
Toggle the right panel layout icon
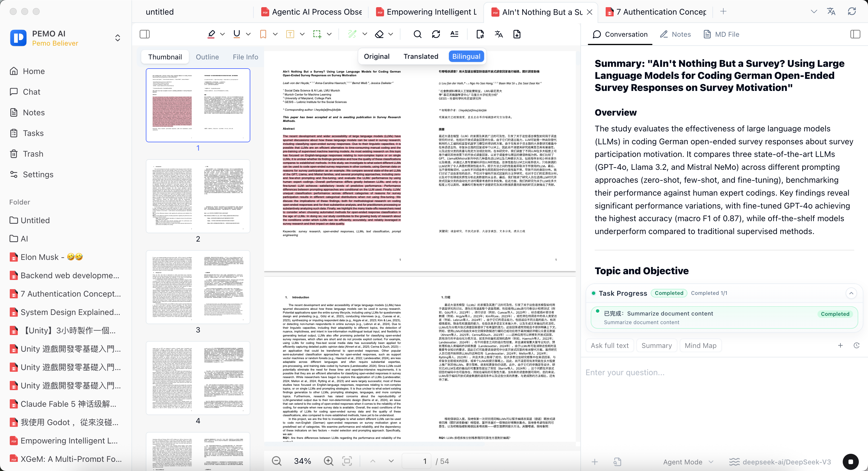pyautogui.click(x=855, y=34)
